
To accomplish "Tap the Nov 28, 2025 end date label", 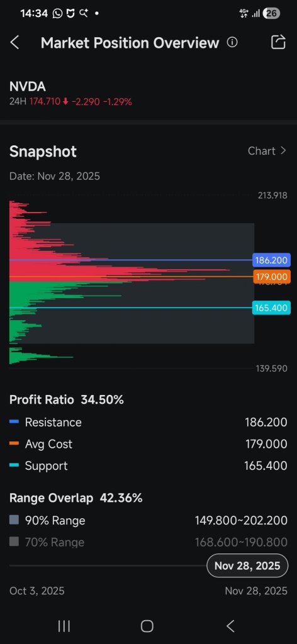I will [x=256, y=591].
